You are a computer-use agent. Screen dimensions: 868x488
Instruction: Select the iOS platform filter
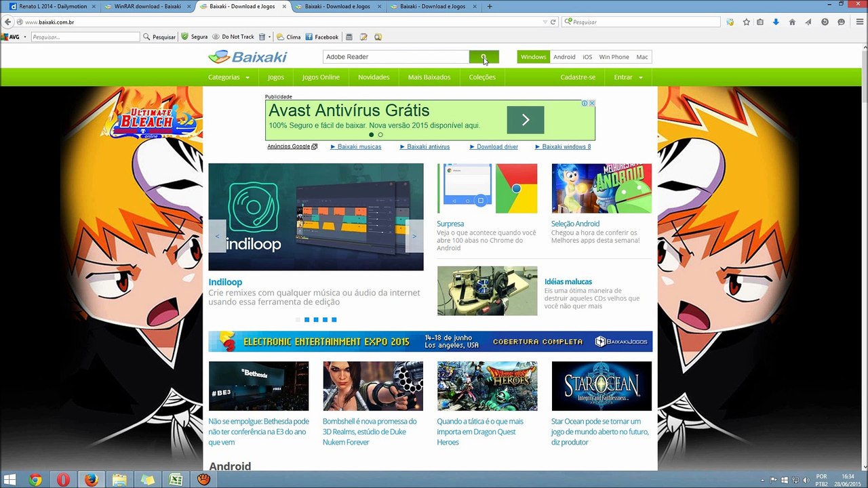click(x=587, y=57)
